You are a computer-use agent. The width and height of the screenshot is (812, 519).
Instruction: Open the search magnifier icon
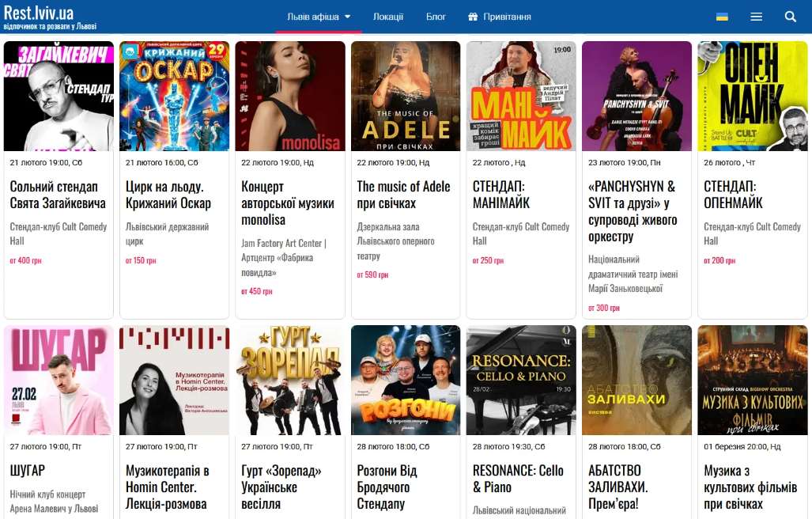[x=790, y=17]
